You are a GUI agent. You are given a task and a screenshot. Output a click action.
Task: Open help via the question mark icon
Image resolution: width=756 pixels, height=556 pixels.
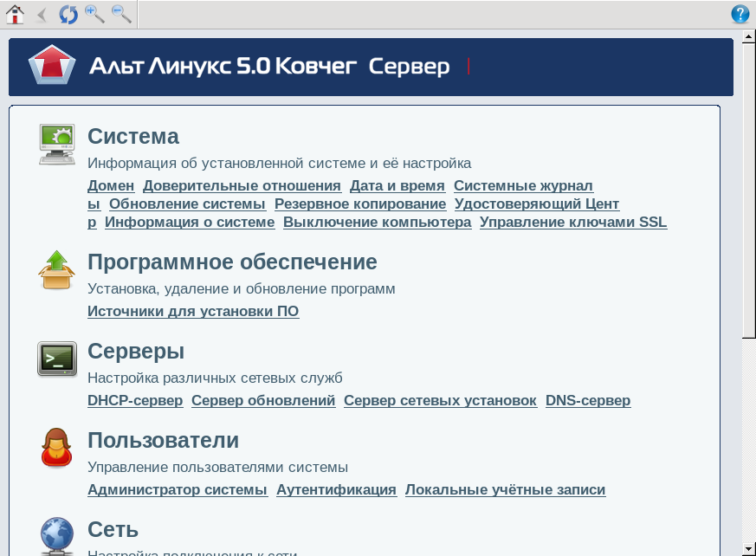coord(740,14)
